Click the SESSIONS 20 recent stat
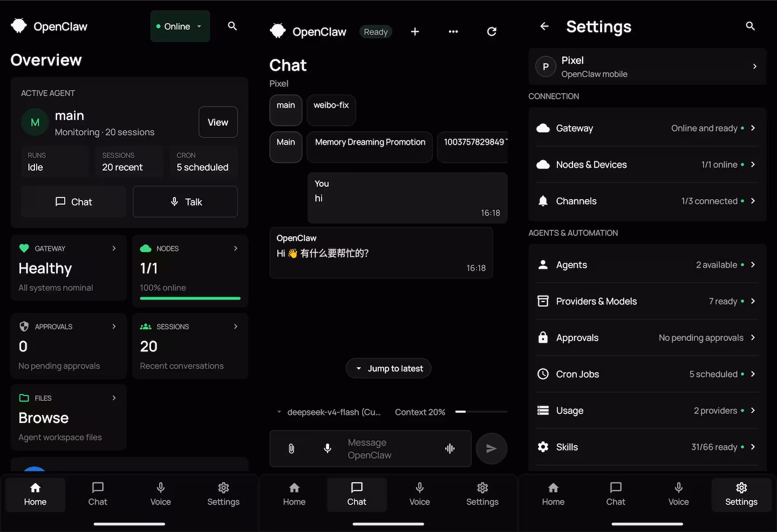777x532 pixels. 129,161
